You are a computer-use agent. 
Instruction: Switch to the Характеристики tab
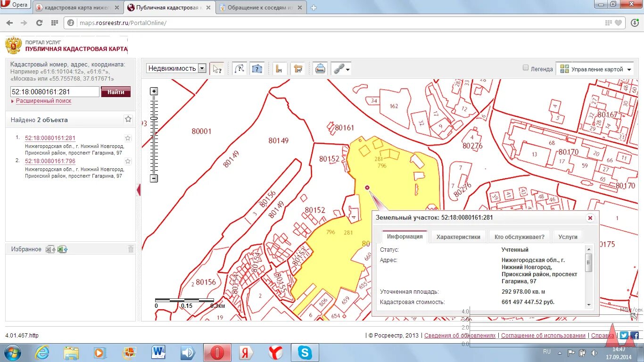(458, 237)
